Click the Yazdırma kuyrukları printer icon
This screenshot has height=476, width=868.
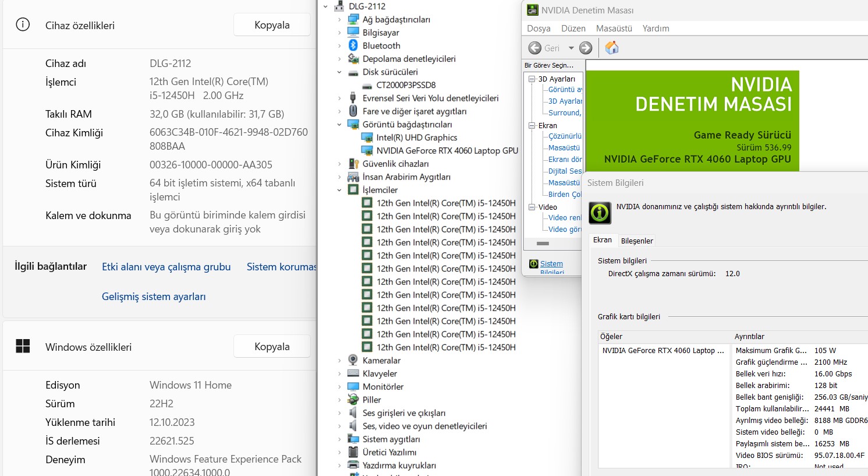pos(353,465)
